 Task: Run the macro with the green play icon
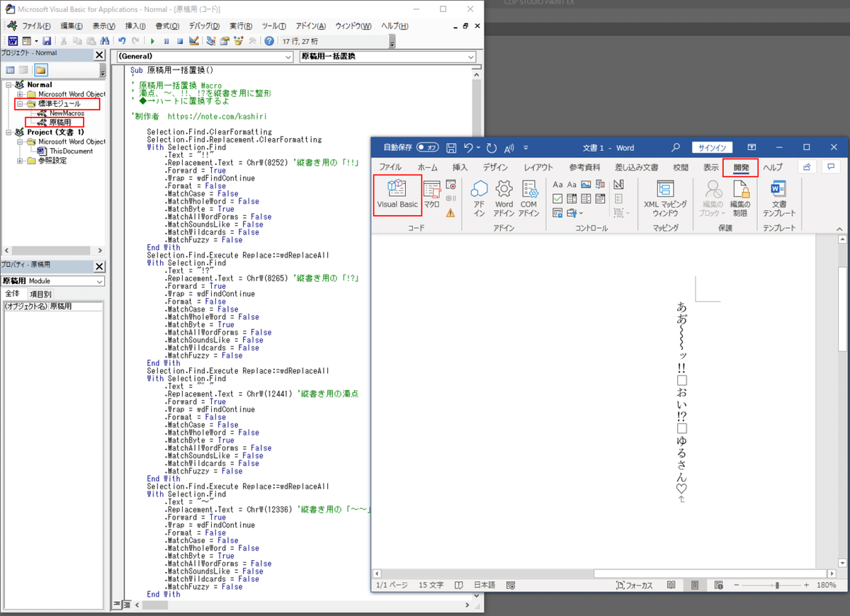click(153, 41)
